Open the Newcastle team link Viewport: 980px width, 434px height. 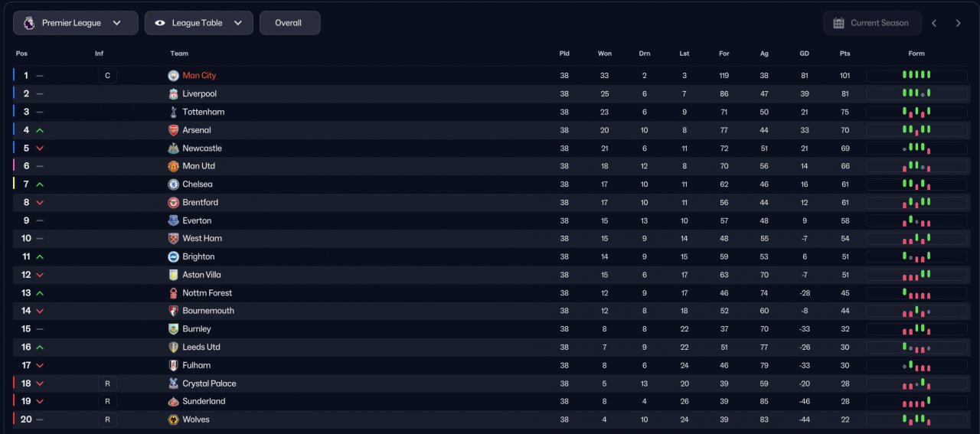[201, 148]
